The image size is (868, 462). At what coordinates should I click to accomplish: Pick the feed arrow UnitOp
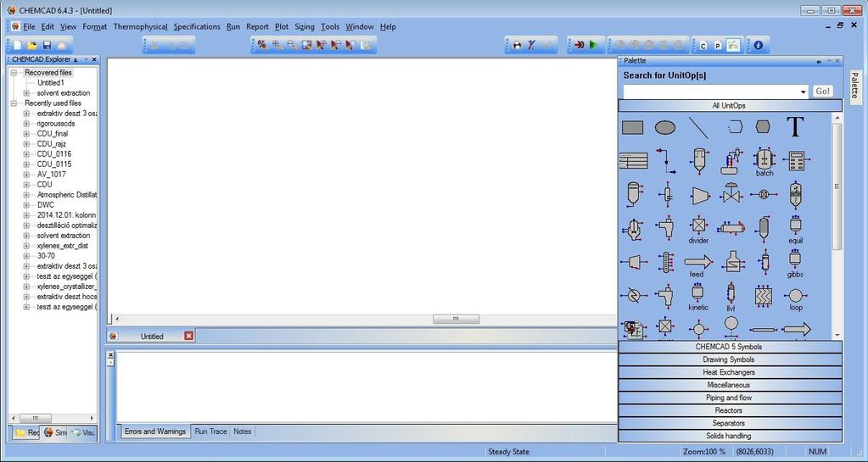point(697,265)
